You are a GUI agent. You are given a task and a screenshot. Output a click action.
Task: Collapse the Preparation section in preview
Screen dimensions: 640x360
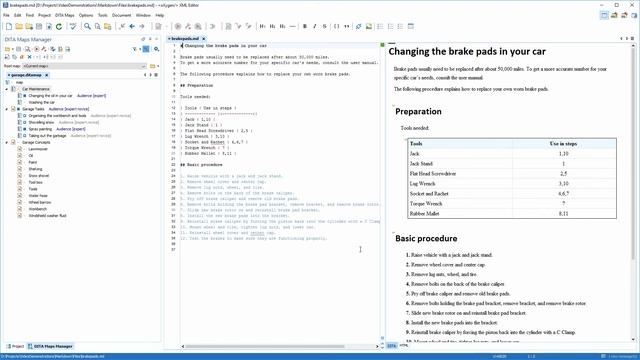pyautogui.click(x=393, y=106)
